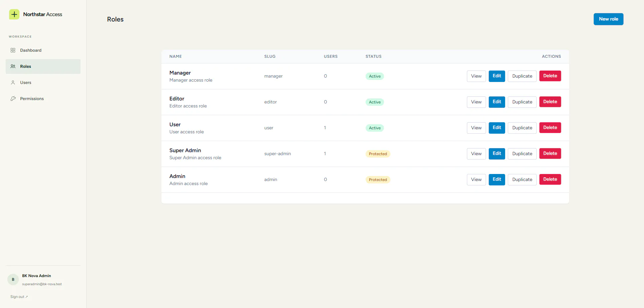644x308 pixels.
Task: Click the 'super-admin' slug text
Action: pyautogui.click(x=277, y=154)
